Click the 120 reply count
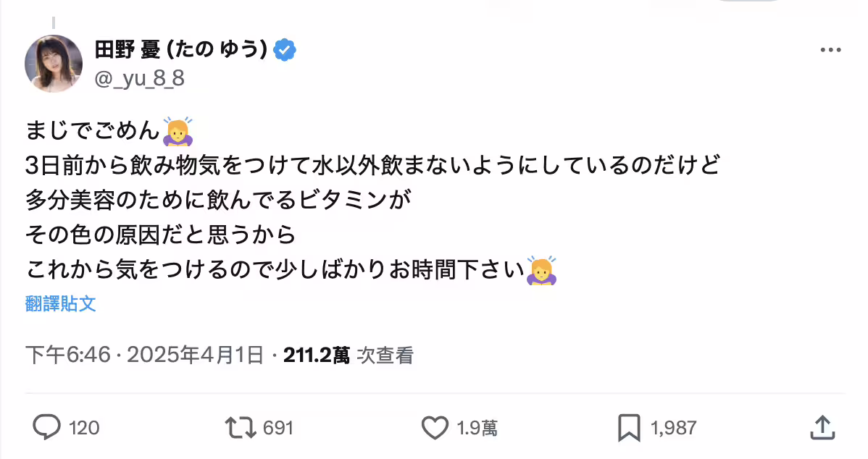 tap(84, 428)
